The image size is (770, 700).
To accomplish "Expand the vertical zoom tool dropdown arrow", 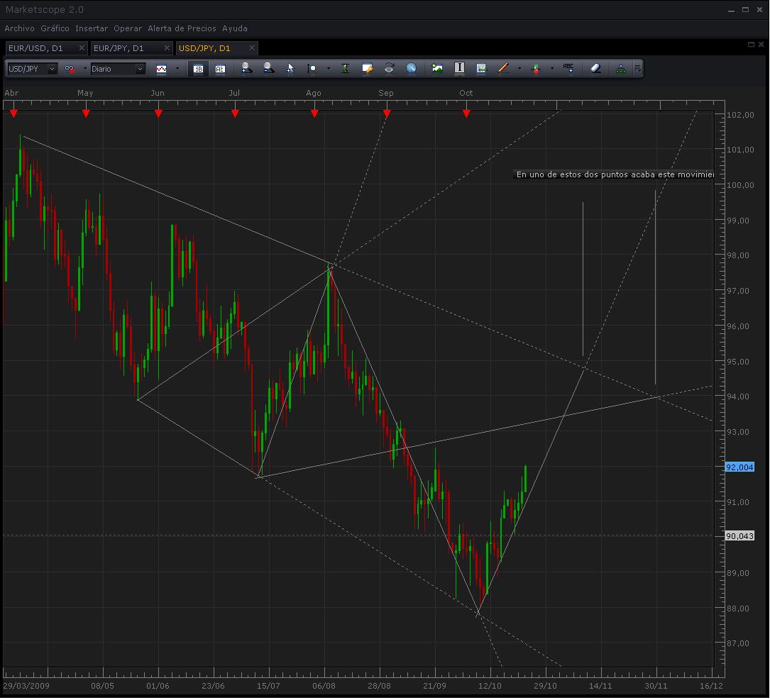I will pos(329,69).
